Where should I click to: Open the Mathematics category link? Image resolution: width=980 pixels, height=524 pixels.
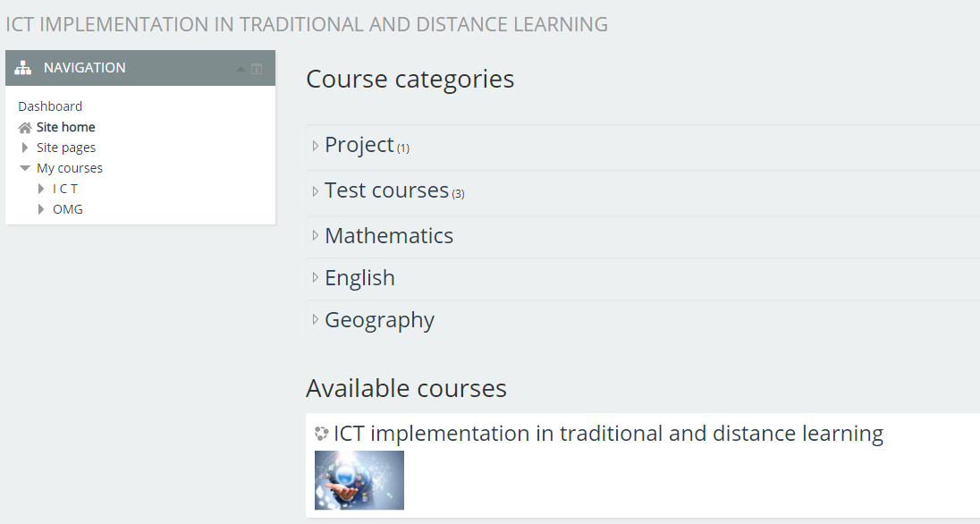tap(389, 236)
